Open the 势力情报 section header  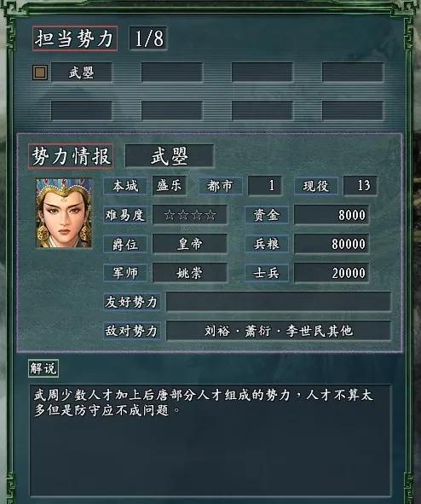coord(71,156)
